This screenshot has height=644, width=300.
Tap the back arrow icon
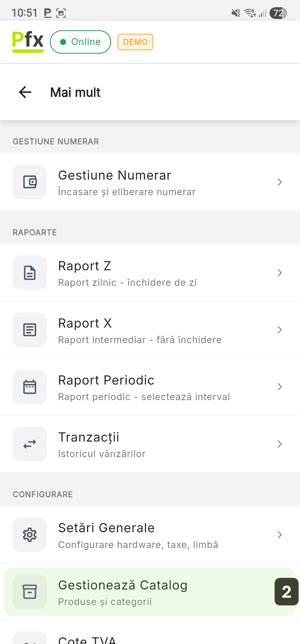tap(25, 92)
